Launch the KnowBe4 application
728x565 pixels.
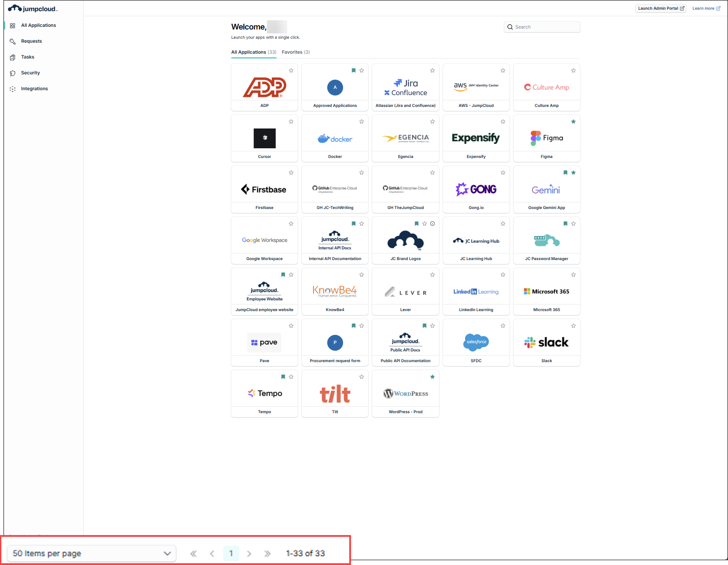335,291
